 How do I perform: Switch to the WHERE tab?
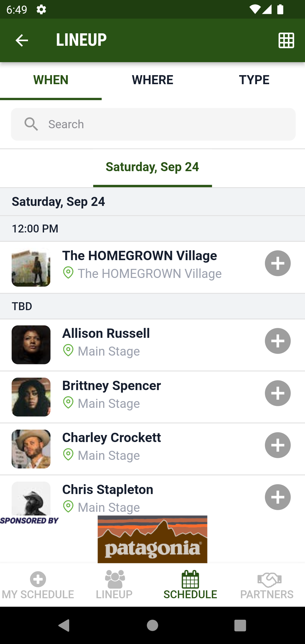(x=152, y=80)
